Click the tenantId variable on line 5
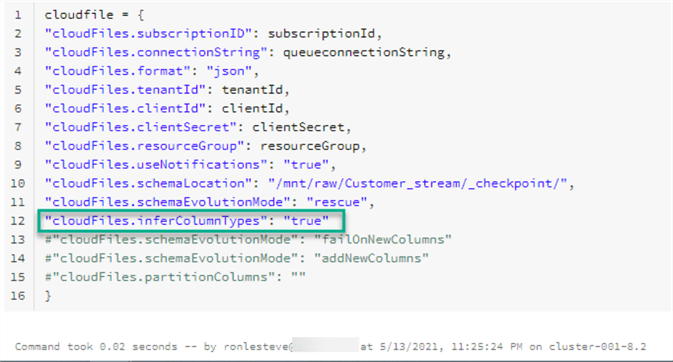The image size is (673, 362). tap(252, 90)
